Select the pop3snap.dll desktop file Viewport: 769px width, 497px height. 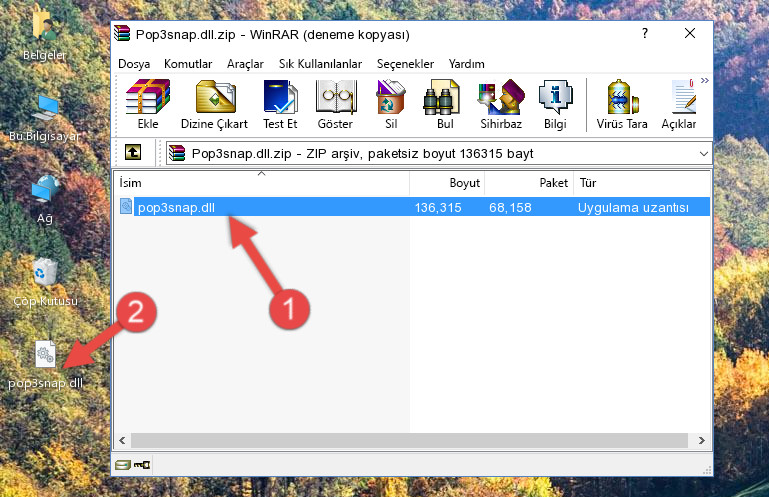click(45, 366)
